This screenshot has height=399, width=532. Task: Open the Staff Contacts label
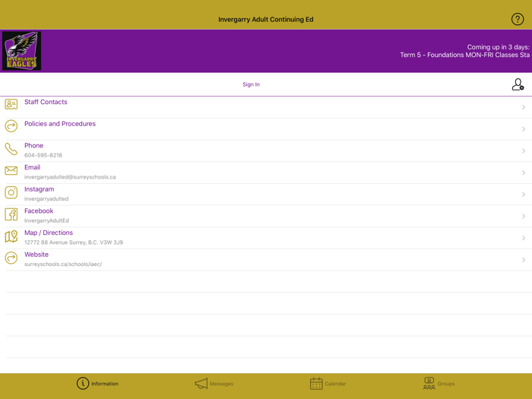click(x=46, y=102)
